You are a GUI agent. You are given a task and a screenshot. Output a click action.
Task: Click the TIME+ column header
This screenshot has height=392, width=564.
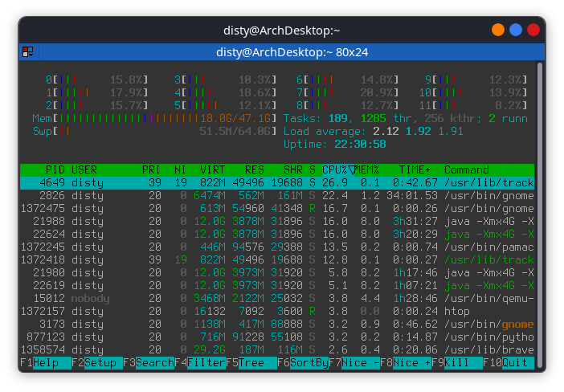415,170
